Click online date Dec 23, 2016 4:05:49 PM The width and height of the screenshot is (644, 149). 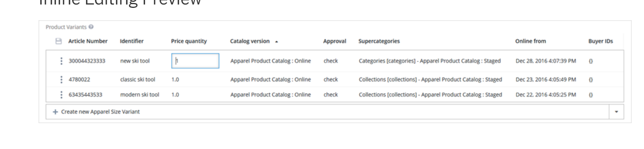tap(546, 80)
